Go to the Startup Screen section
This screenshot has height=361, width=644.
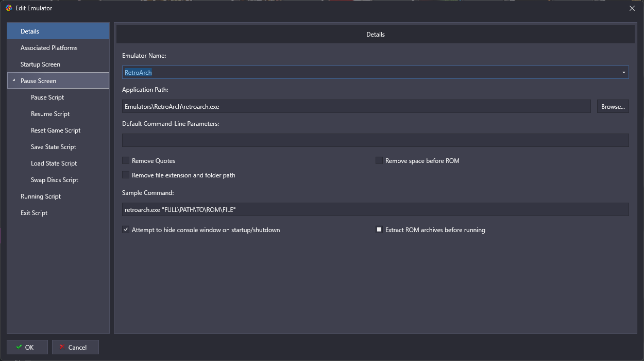[58, 64]
